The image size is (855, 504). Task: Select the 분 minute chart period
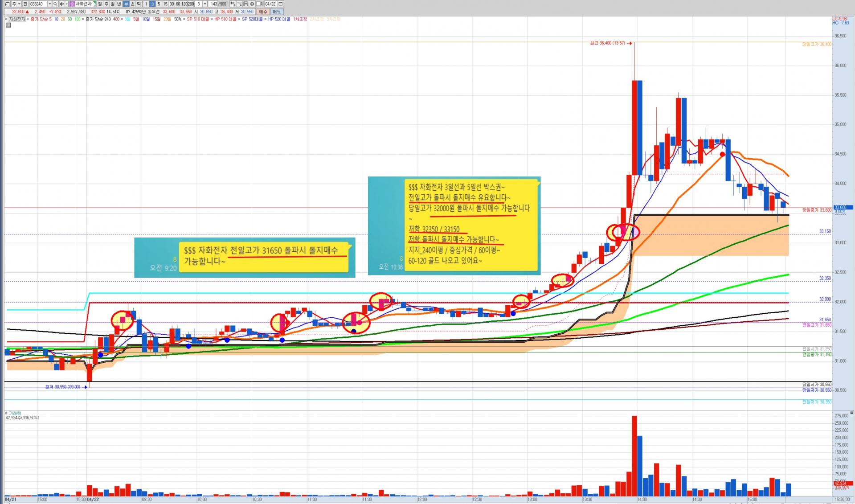click(126, 4)
